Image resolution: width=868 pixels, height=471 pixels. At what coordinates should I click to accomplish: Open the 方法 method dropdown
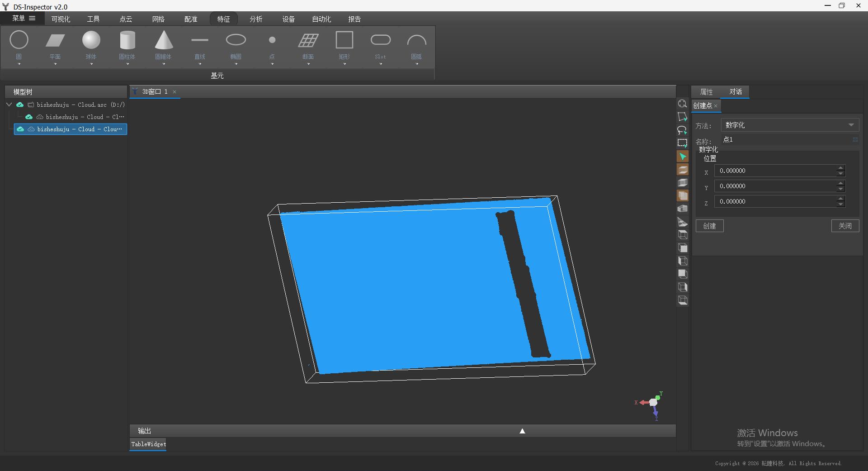790,125
